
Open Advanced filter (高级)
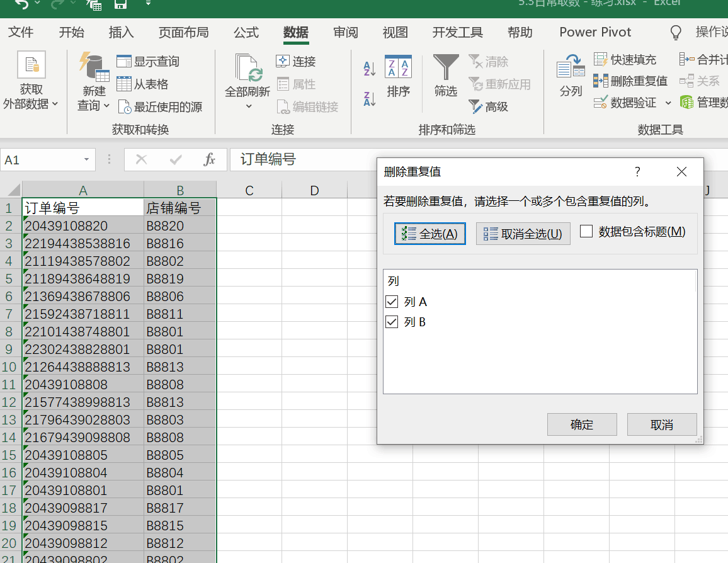click(489, 107)
